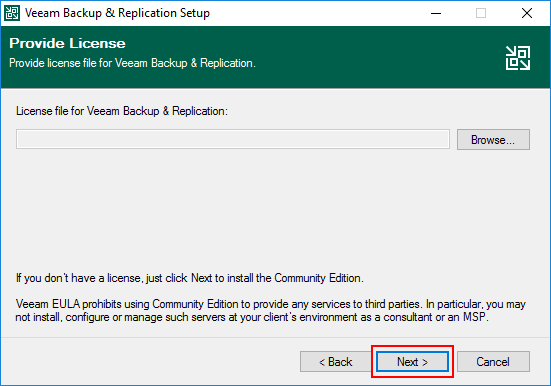Open the Browse... file picker
The height and width of the screenshot is (386, 551).
493,140
